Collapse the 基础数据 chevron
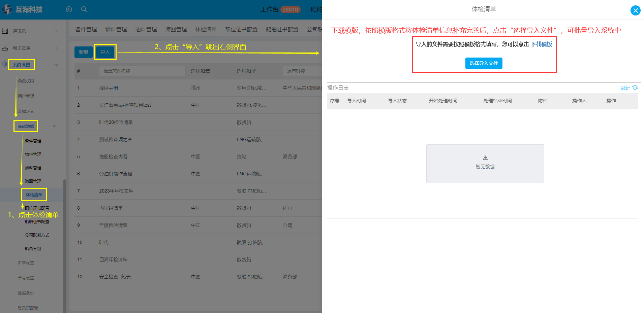 55,126
